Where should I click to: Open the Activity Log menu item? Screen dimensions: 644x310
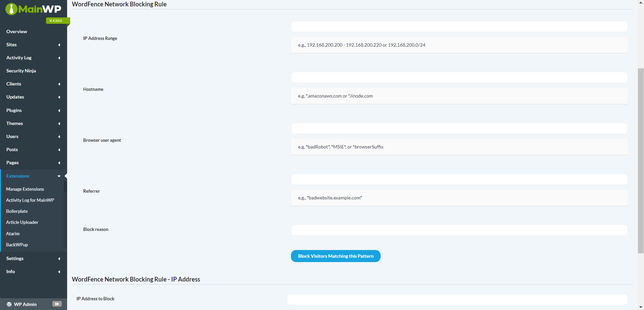point(19,58)
